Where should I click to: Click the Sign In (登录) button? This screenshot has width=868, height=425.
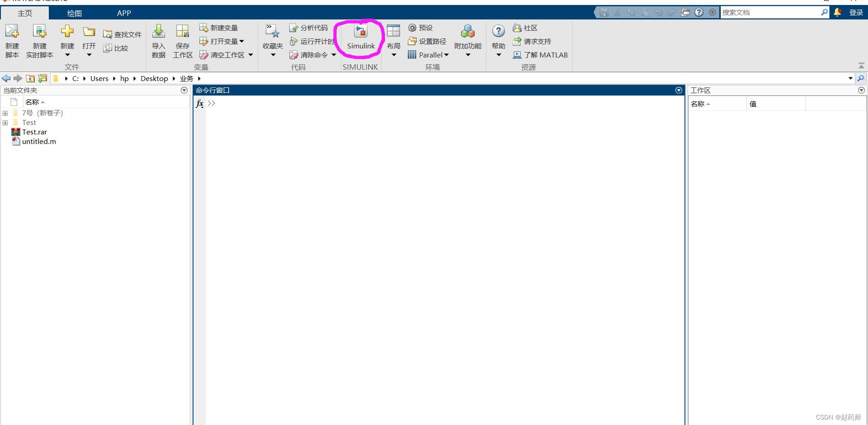click(x=856, y=13)
